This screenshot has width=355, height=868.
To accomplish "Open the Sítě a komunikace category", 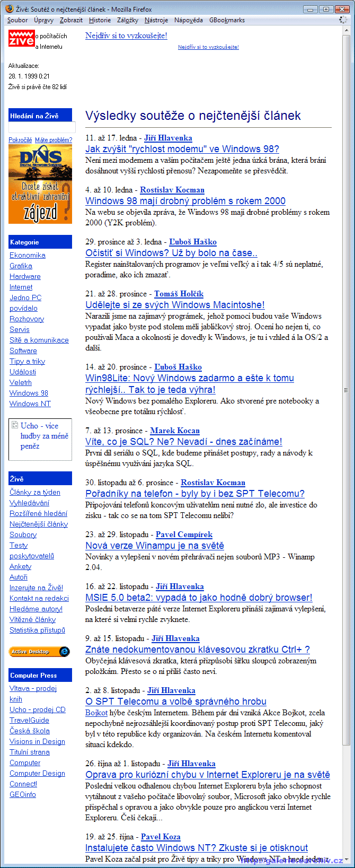I will [39, 340].
